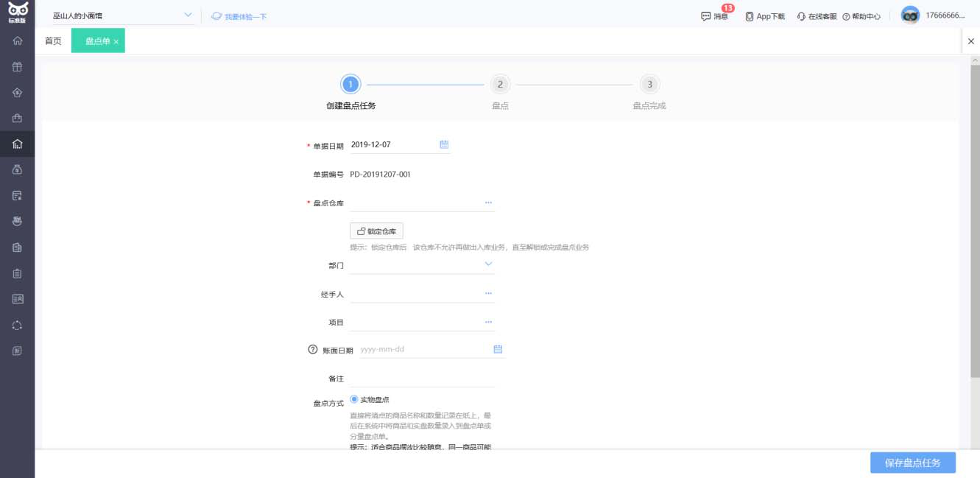Switch to the 首页 tab
Image resolution: width=980 pixels, height=478 pixels.
(53, 41)
